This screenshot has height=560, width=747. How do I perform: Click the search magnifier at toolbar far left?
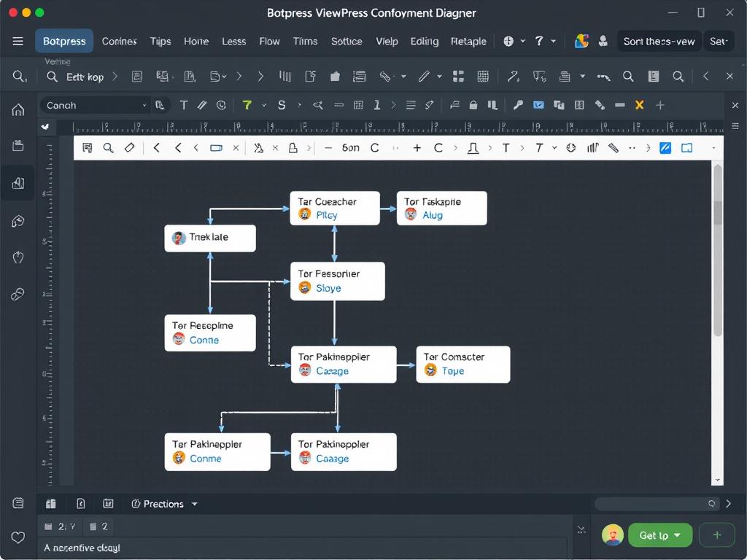coord(19,76)
